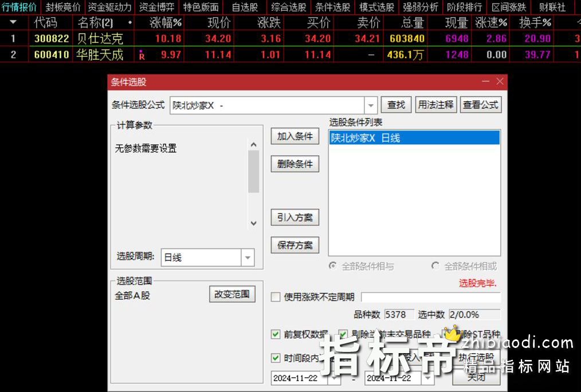This screenshot has width=581, height=392.
Task: Toggle the 时间段内满足条件 checkbox
Action: pos(275,358)
